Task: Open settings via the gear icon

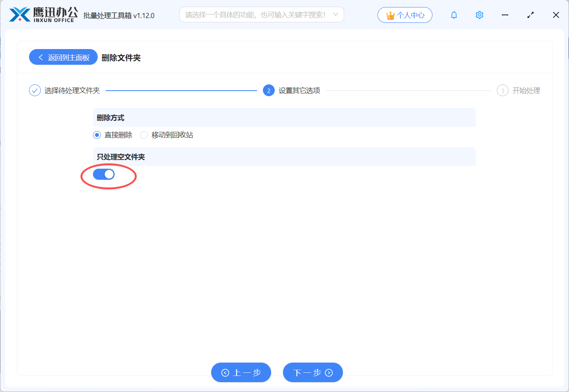Action: (479, 15)
